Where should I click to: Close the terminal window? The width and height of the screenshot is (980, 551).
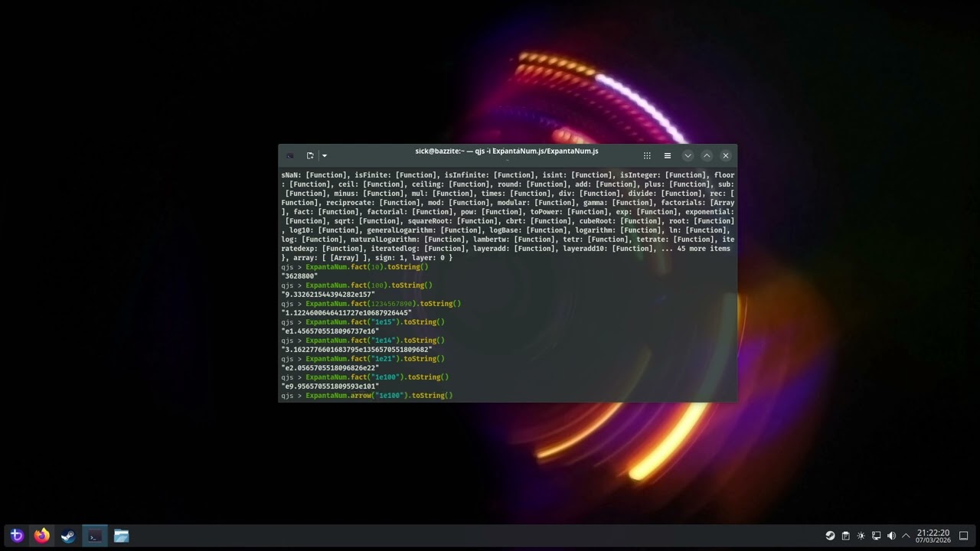coord(726,155)
